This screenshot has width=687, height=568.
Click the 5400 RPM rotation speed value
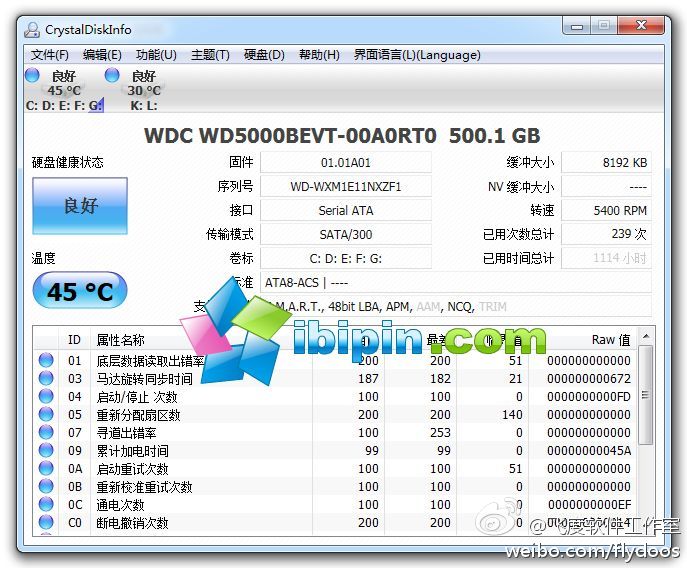[606, 210]
